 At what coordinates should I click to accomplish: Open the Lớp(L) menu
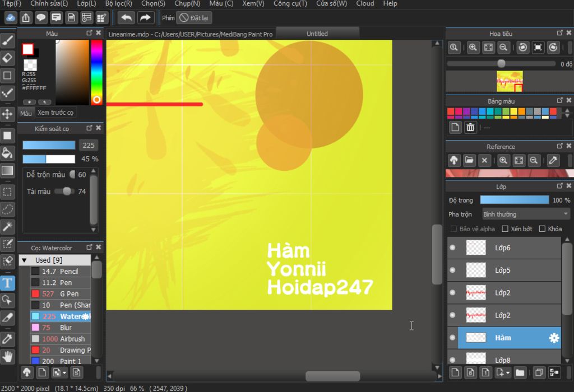86,4
